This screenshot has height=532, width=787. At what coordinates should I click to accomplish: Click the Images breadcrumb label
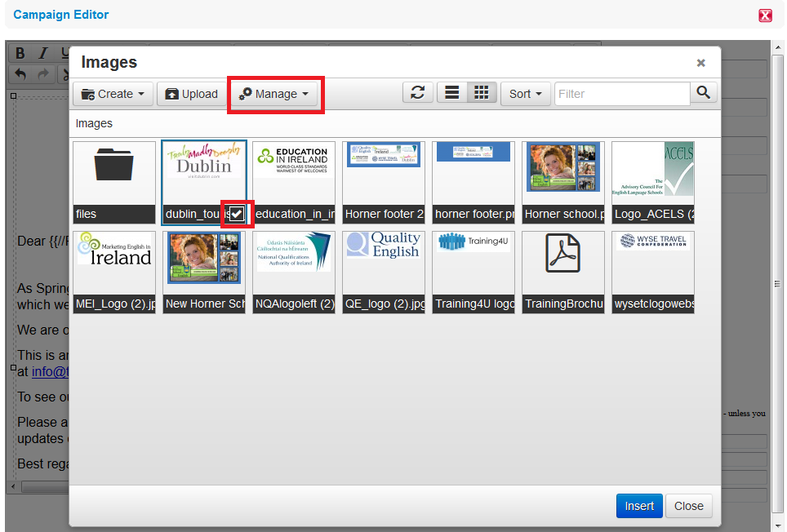[x=94, y=123]
